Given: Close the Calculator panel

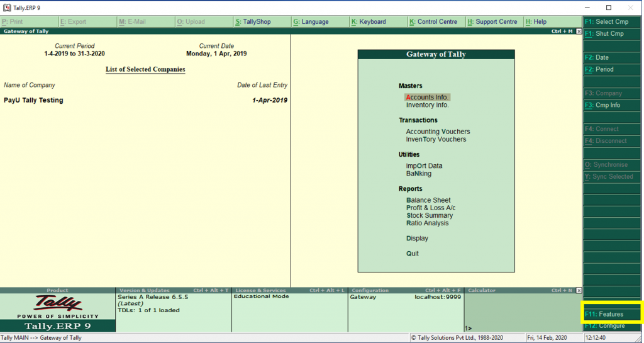Looking at the screenshot, I should pyautogui.click(x=579, y=290).
